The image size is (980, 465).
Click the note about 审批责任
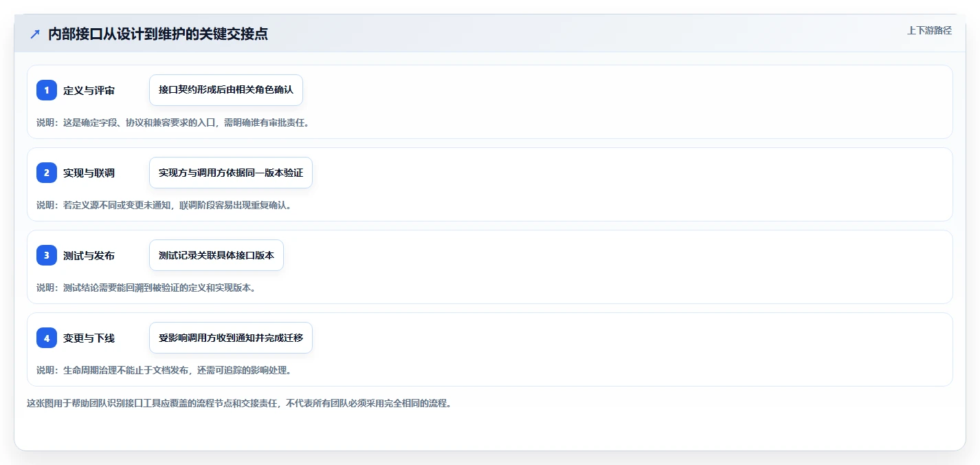click(x=172, y=122)
